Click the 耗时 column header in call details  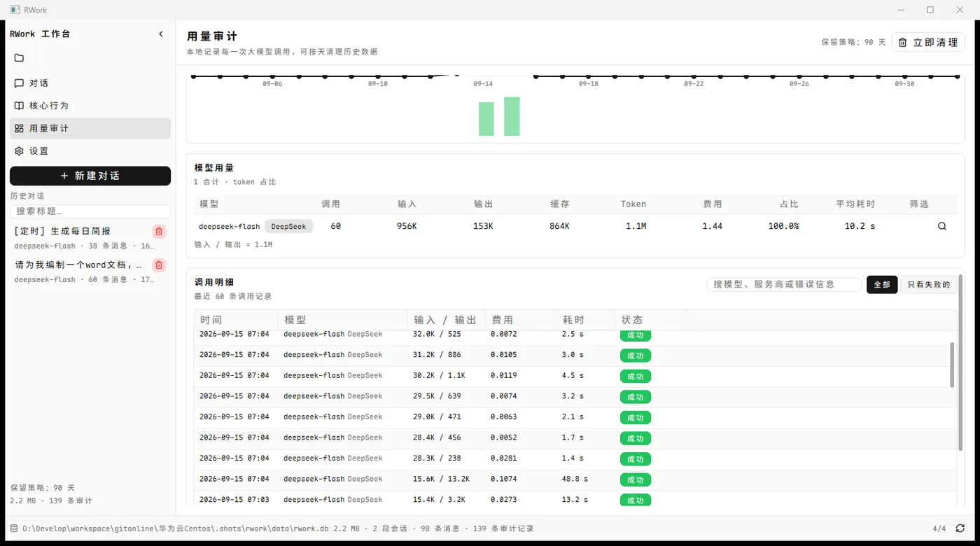[585, 320]
